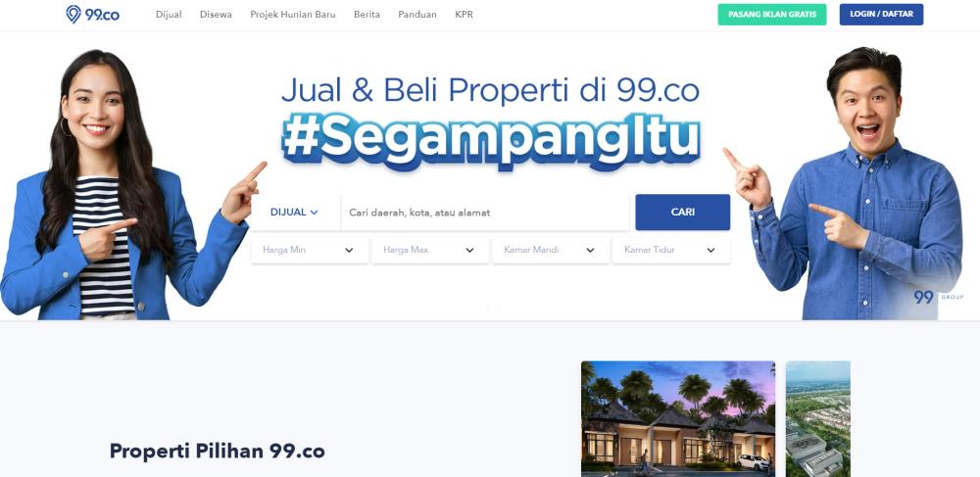Screen dimensions: 980x477
Task: Open the Berita navigation link
Action: pyautogui.click(x=367, y=15)
